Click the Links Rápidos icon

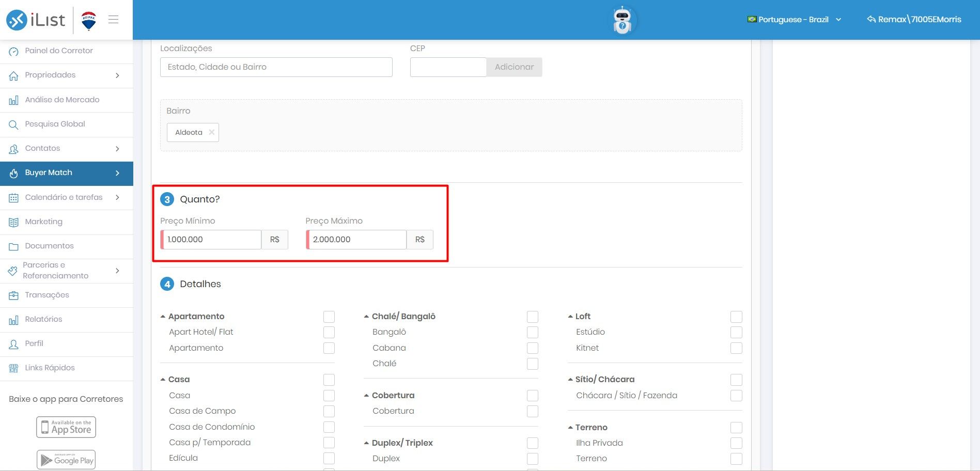click(14, 368)
